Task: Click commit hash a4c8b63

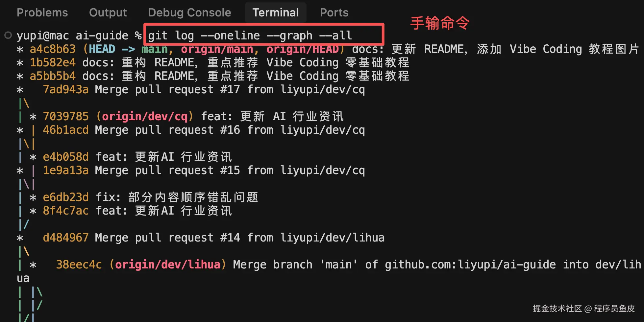Action: [53, 49]
